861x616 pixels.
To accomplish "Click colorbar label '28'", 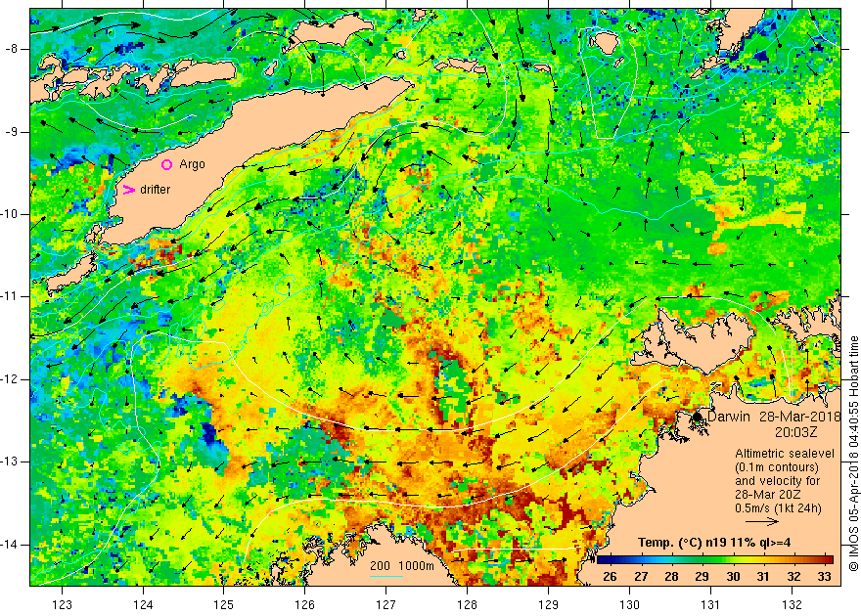I will click(671, 577).
